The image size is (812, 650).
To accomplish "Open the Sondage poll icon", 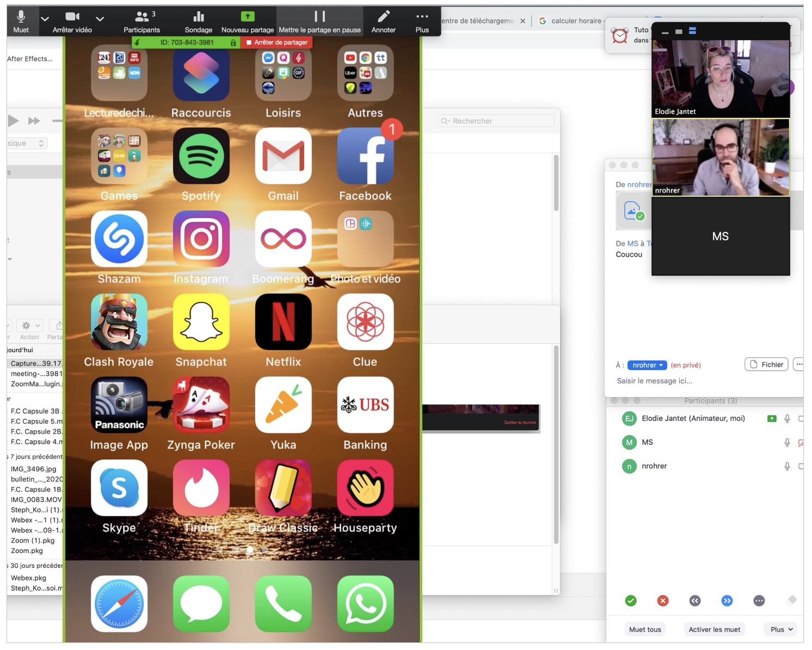I will [198, 21].
